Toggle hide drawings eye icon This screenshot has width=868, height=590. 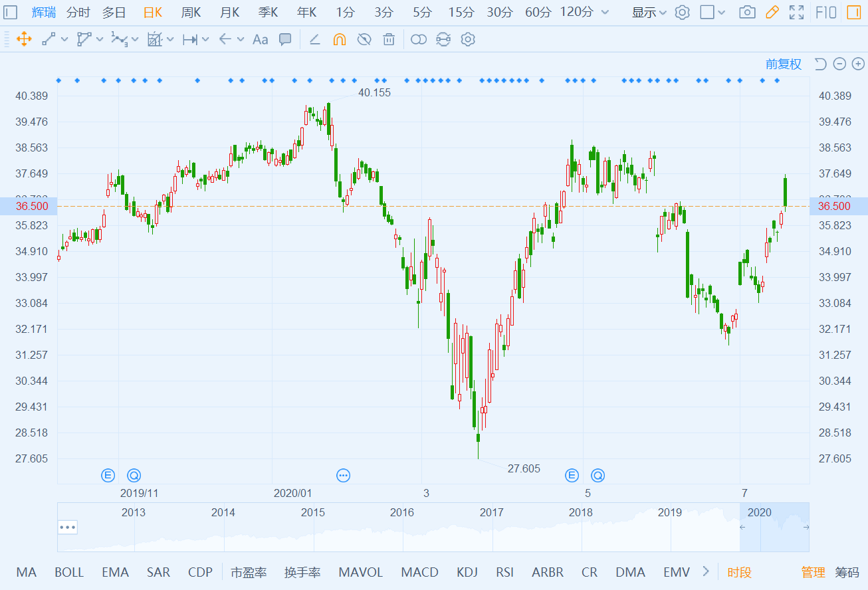[364, 40]
